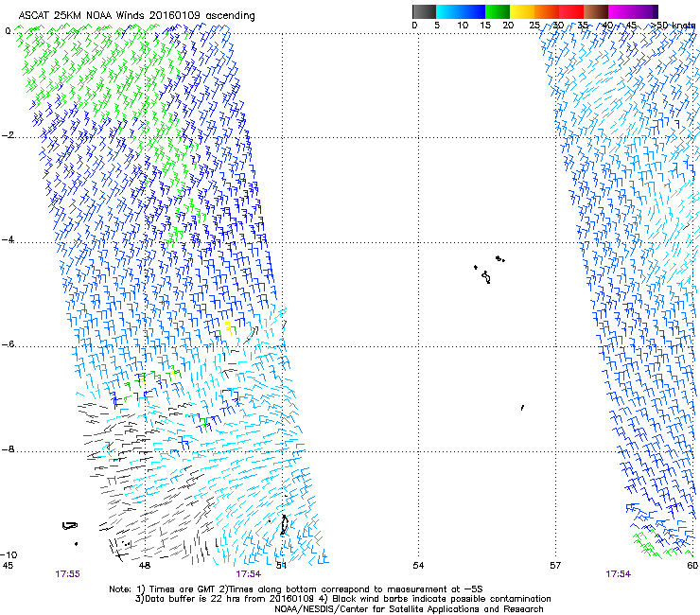
Task: Click the longitude label '48'
Action: (x=144, y=566)
